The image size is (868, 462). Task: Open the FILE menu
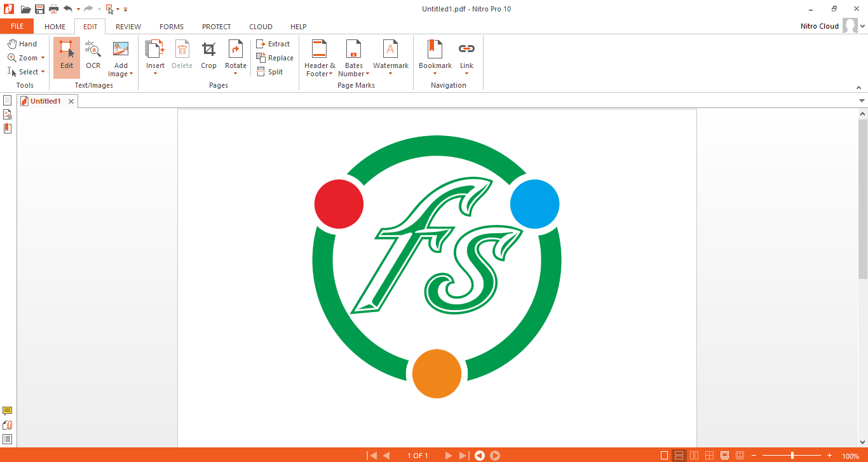(x=17, y=26)
